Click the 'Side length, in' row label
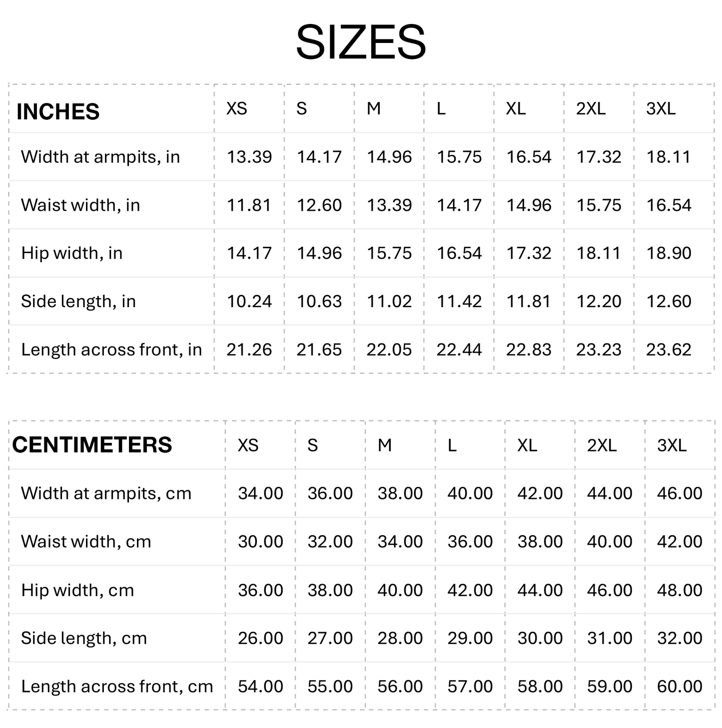722x728 pixels. (78, 301)
